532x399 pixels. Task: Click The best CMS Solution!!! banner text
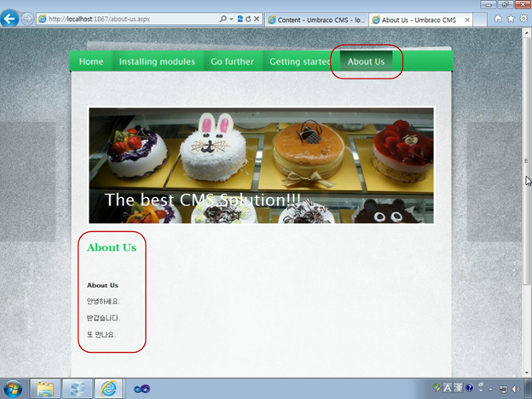coord(203,199)
